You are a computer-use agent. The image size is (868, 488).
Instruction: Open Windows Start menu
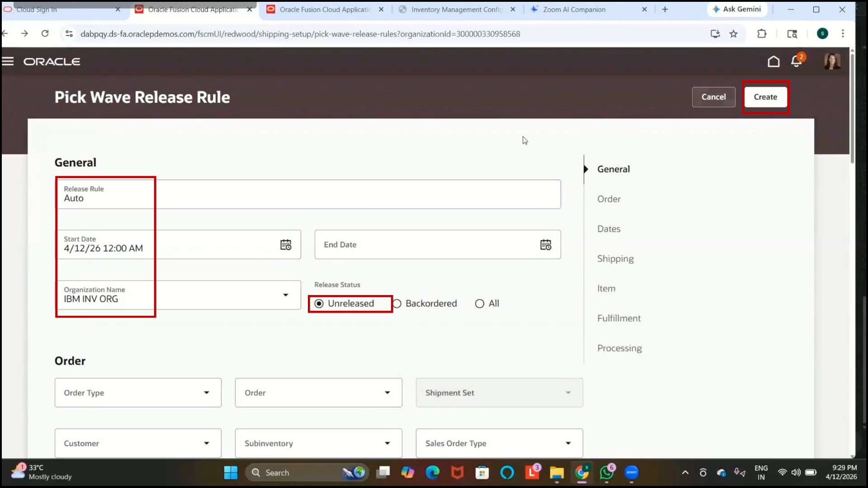pos(231,473)
